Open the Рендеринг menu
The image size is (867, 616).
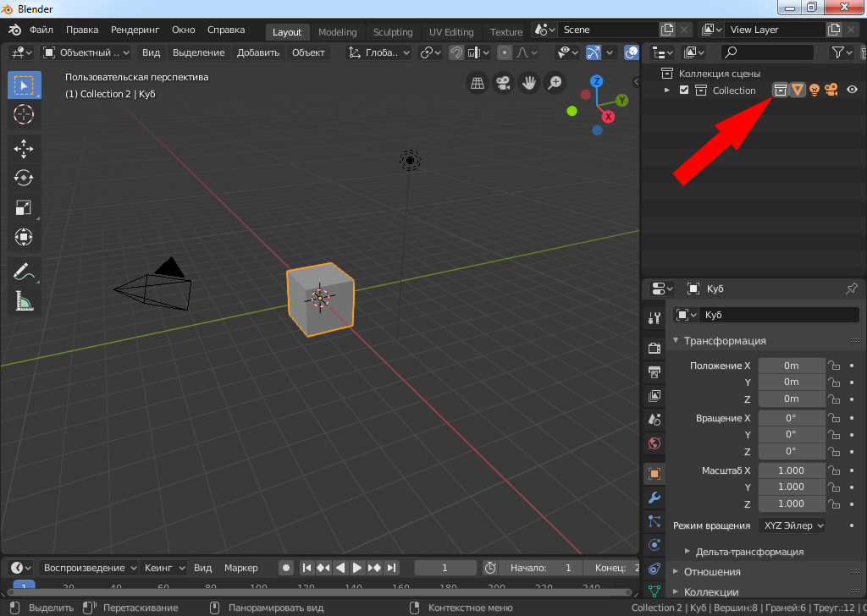[x=135, y=30]
